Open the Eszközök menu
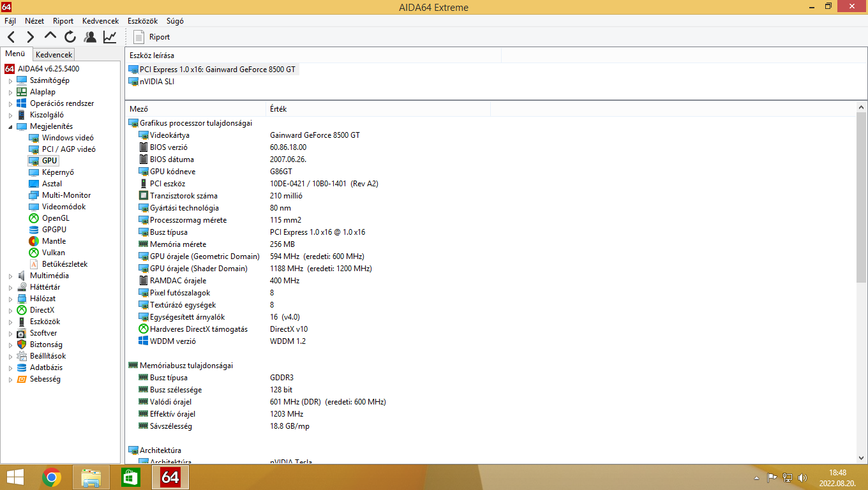 (x=142, y=21)
